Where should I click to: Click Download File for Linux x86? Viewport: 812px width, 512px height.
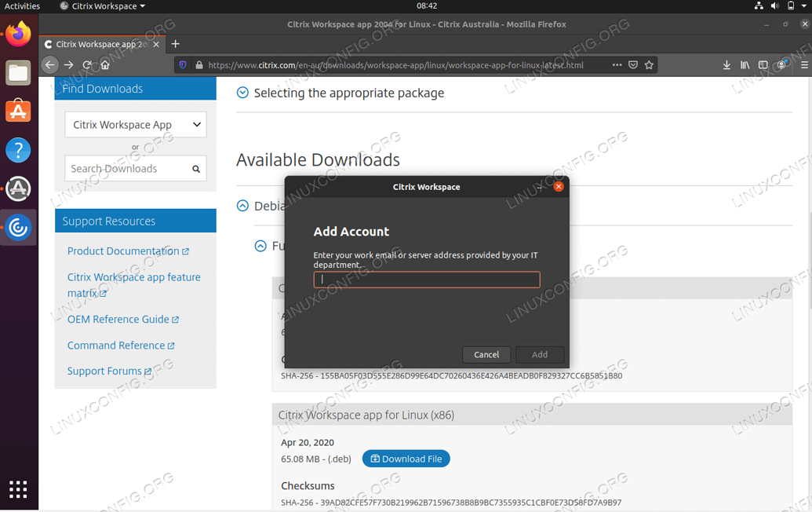click(x=406, y=459)
